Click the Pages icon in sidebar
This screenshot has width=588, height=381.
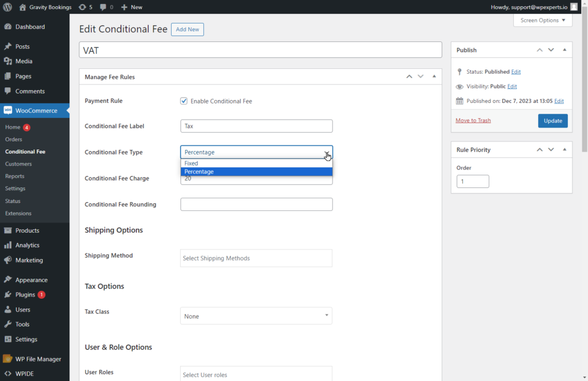click(8, 76)
